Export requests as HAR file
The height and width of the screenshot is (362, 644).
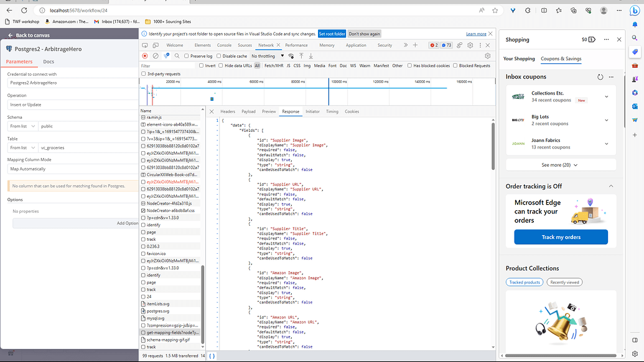(x=311, y=55)
